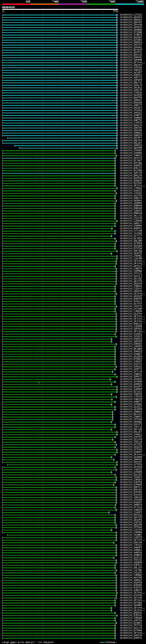Open hit UniRef100_C3TS12

131,15
